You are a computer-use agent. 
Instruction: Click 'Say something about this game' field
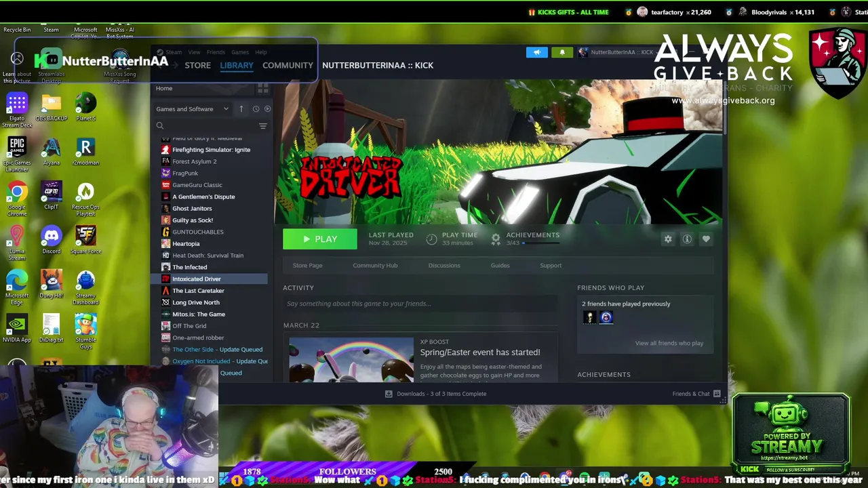(x=420, y=304)
